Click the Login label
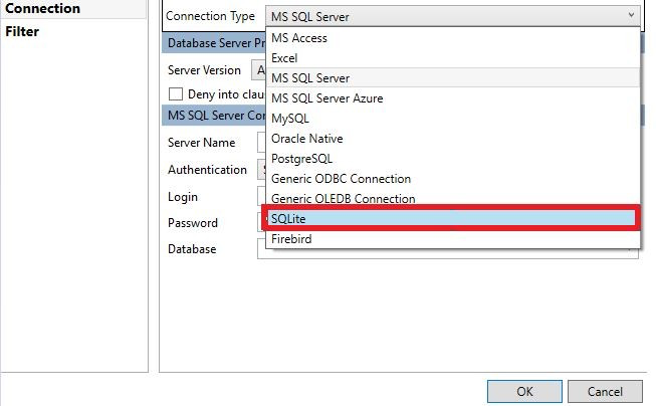The image size is (656, 406). coord(182,197)
